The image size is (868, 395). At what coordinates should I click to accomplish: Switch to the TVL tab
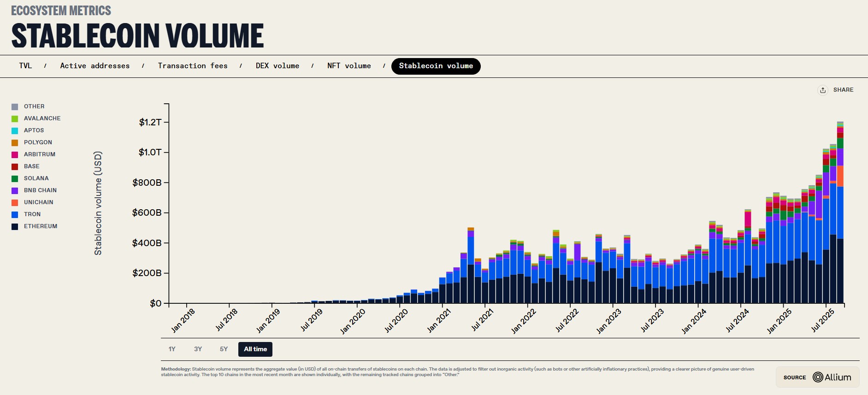pos(25,66)
